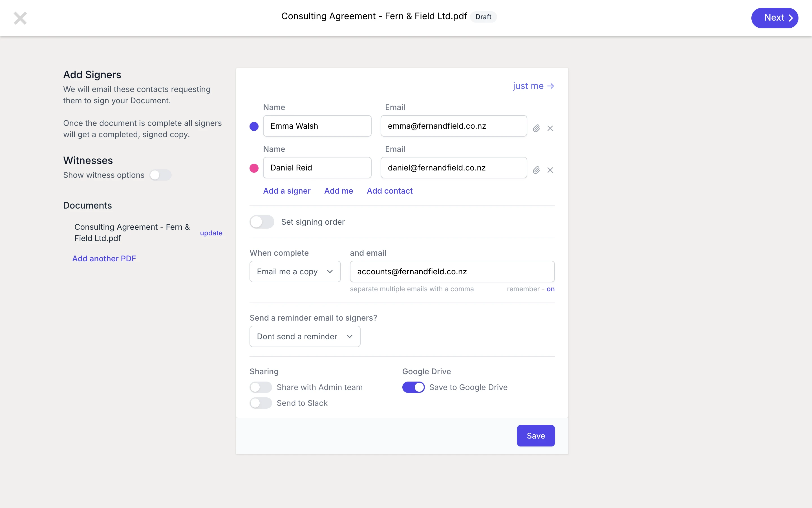Click the paperclip attachment icon for Emma Walsh
812x508 pixels.
point(536,128)
